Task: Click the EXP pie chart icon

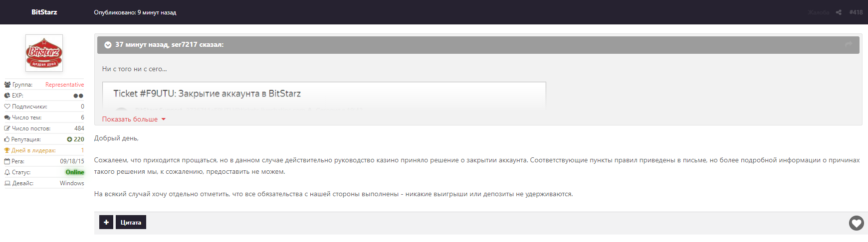Action: 7,96
